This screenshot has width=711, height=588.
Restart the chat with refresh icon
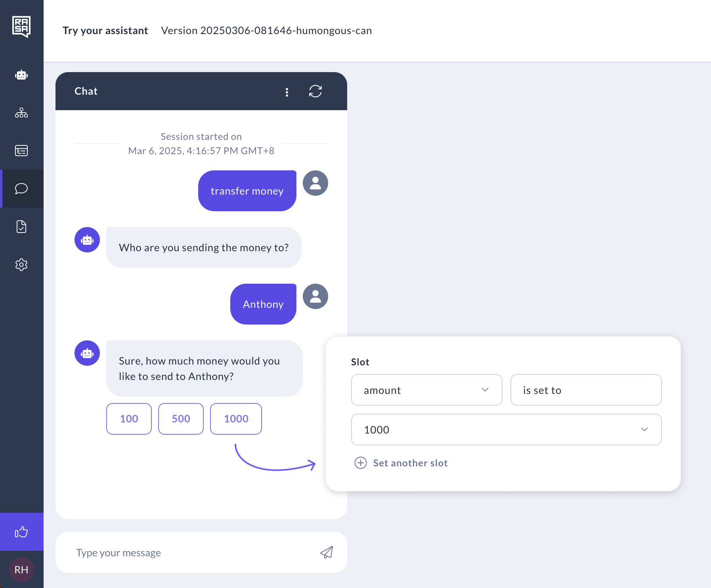point(315,91)
